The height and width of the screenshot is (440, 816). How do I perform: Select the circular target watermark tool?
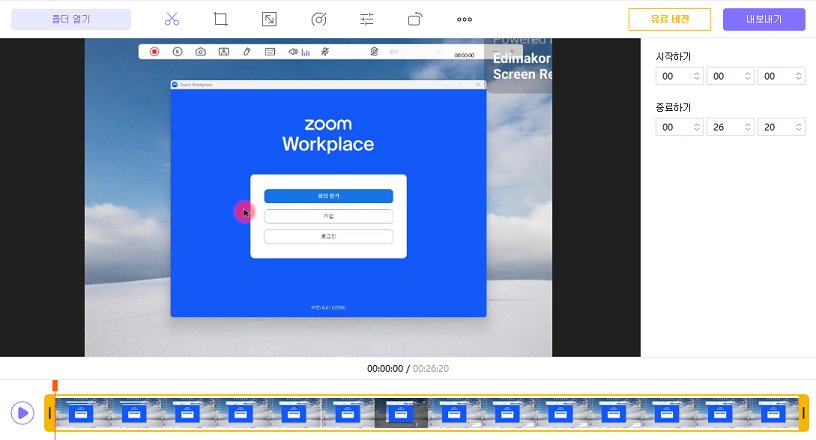click(318, 19)
